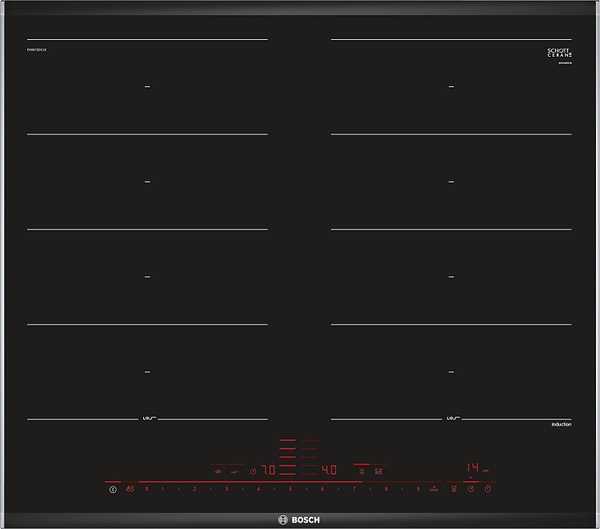The width and height of the screenshot is (600, 529).
Task: Choose power level 3 on the scale
Action: pos(227,489)
